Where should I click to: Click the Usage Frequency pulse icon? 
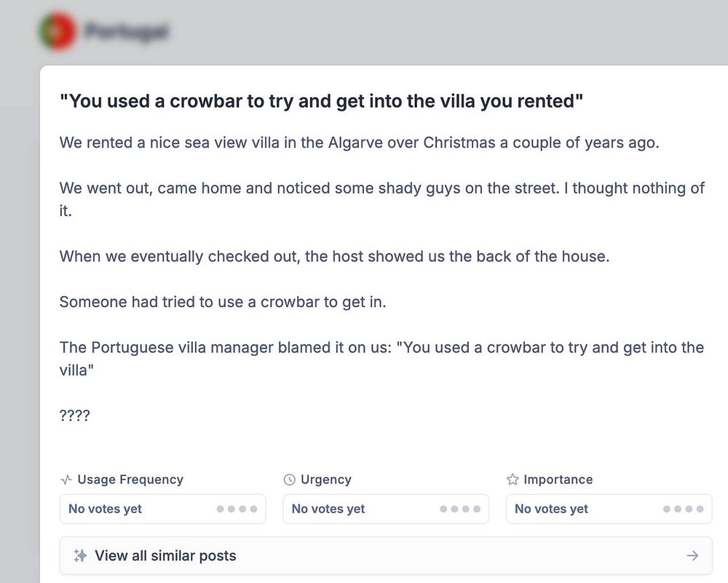pos(66,480)
